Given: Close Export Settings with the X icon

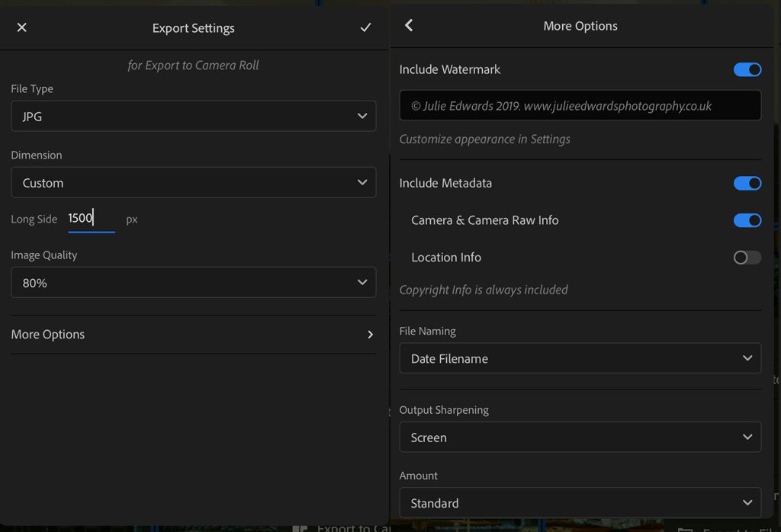Looking at the screenshot, I should (21, 27).
